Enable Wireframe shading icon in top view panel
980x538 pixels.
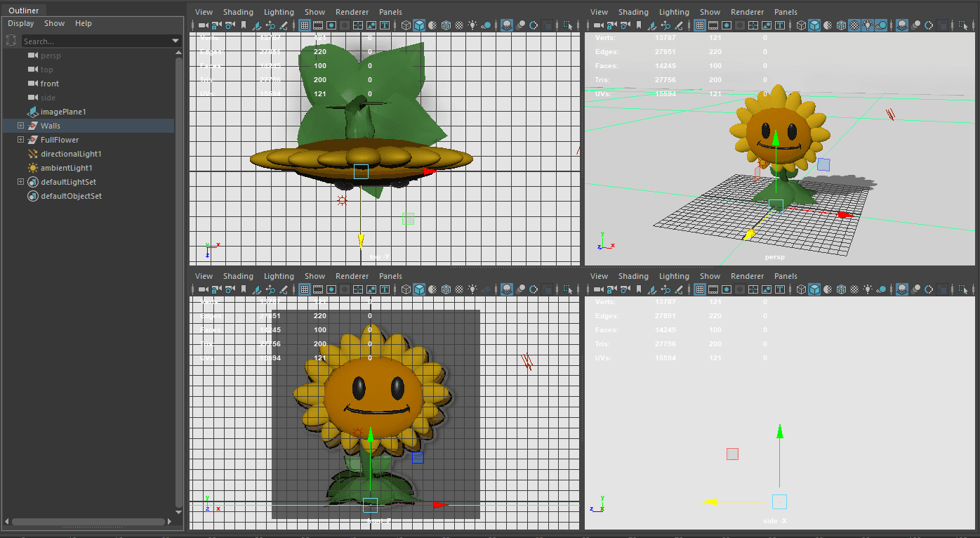(406, 25)
